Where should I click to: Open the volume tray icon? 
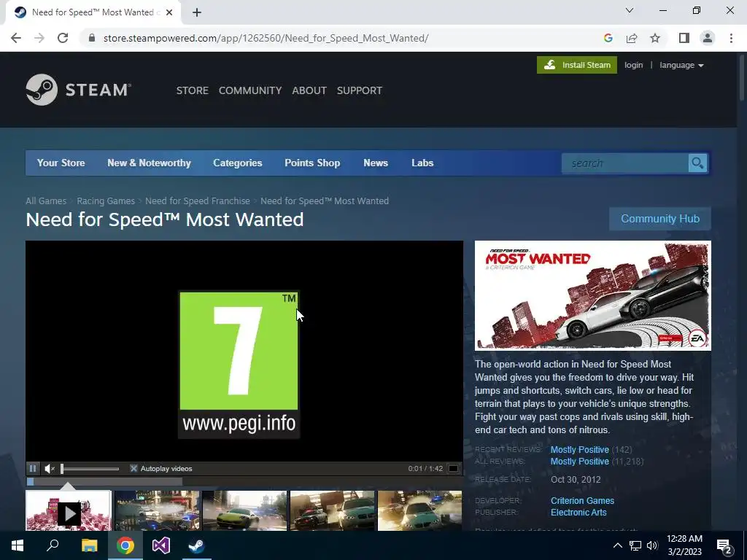point(652,545)
